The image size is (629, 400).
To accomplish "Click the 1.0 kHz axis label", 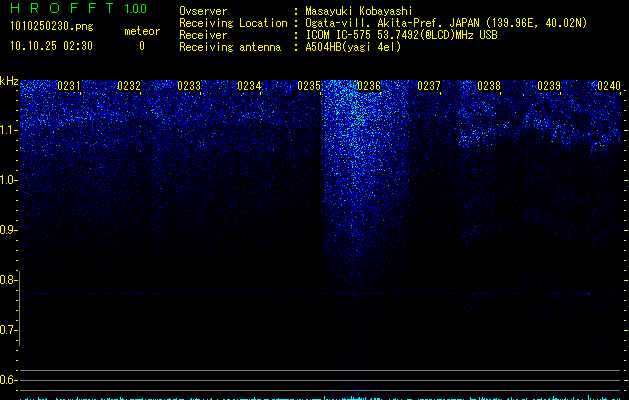I will click(x=8, y=180).
